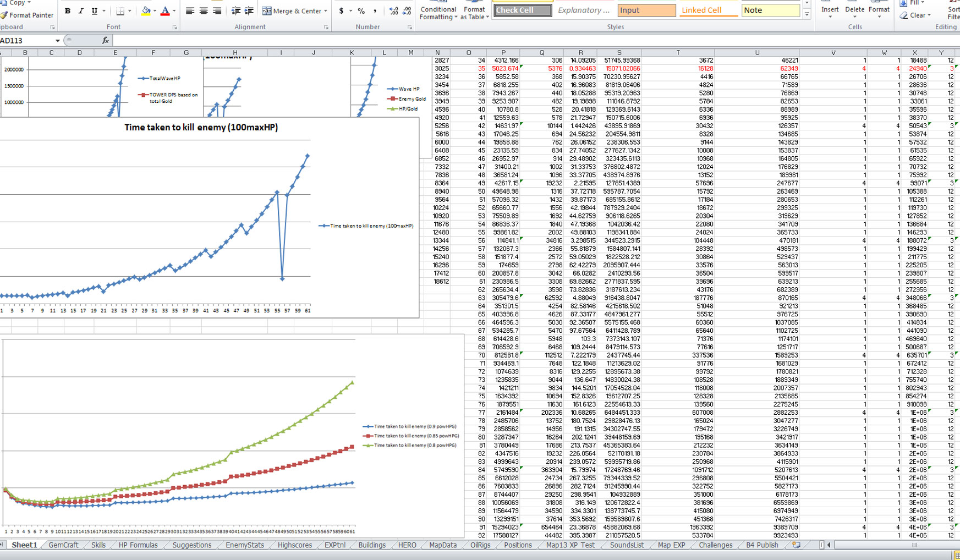This screenshot has width=960, height=560.
Task: Open the Merge & Center dropdown arrow
Action: click(326, 11)
